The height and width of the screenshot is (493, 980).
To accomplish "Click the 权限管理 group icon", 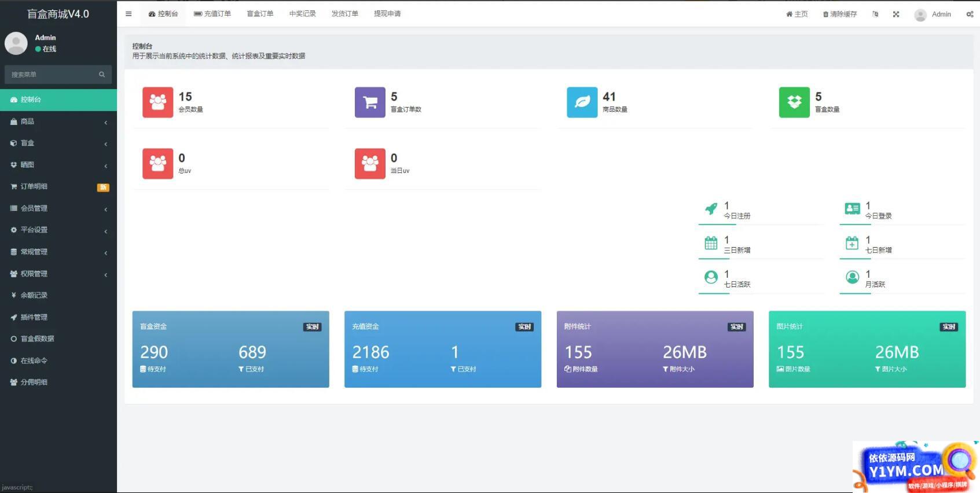I will (x=13, y=274).
